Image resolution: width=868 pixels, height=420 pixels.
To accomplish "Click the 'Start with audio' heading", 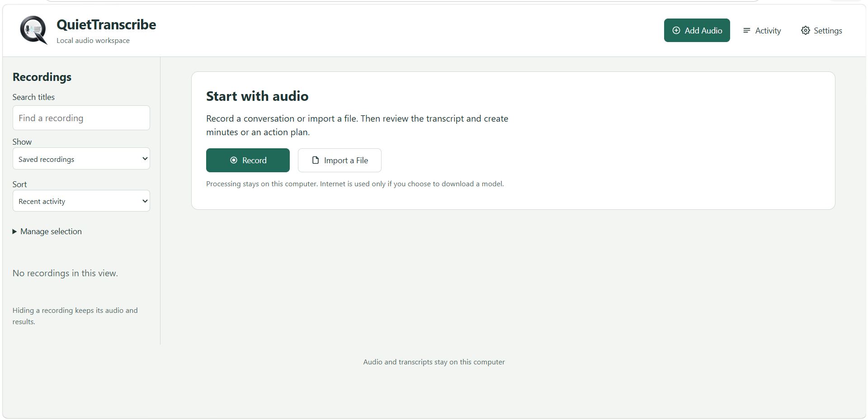I will pos(257,96).
